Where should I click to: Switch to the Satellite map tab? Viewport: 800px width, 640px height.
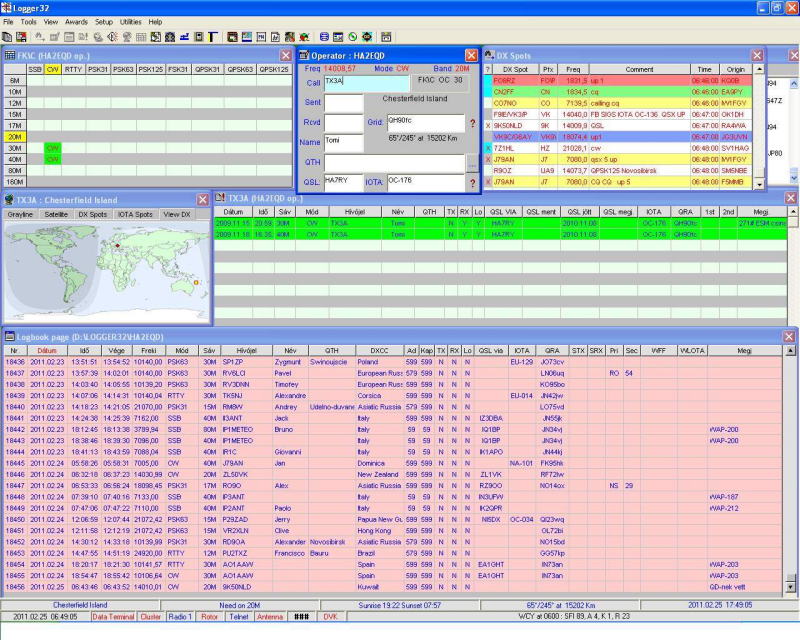coord(56,214)
